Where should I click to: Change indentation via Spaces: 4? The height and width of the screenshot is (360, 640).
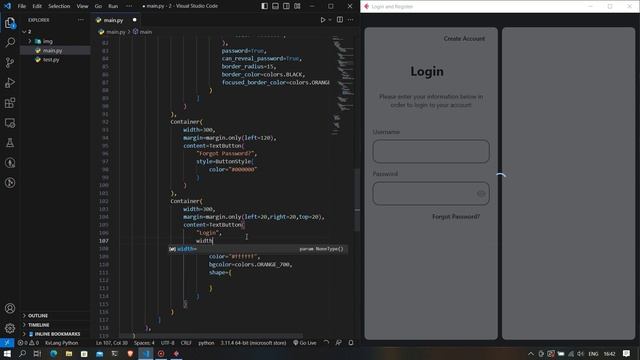click(x=144, y=343)
